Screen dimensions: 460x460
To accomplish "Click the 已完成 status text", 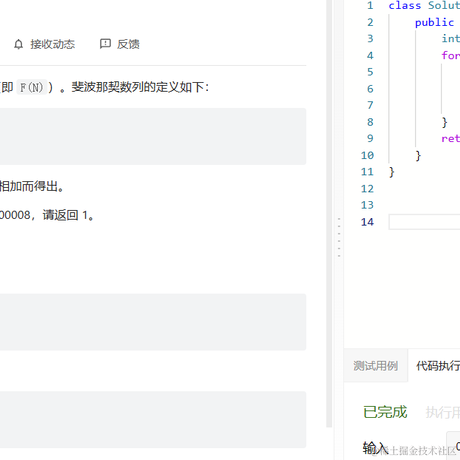I will [385, 412].
